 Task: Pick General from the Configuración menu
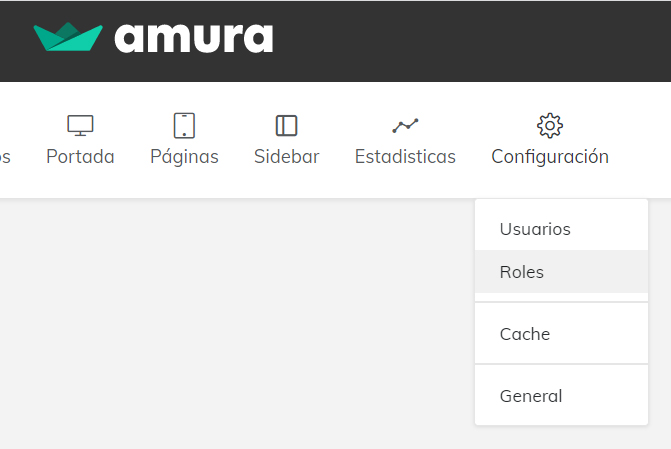(531, 396)
